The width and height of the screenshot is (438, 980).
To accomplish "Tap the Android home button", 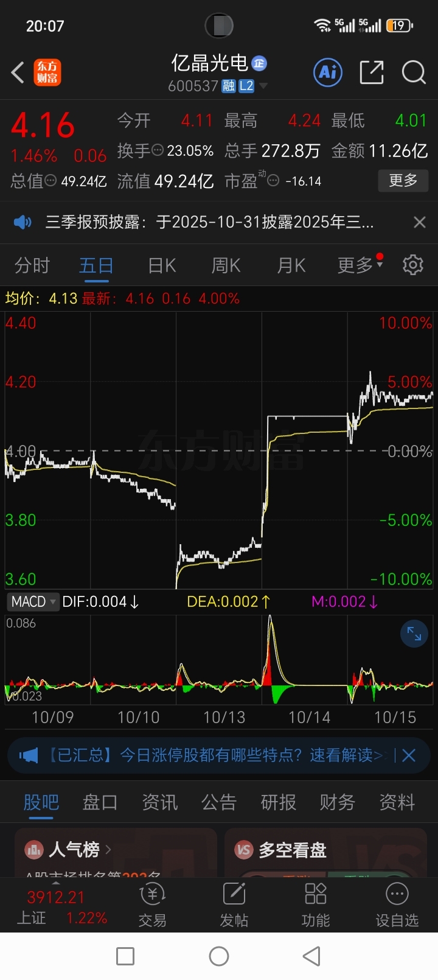I will click(219, 956).
